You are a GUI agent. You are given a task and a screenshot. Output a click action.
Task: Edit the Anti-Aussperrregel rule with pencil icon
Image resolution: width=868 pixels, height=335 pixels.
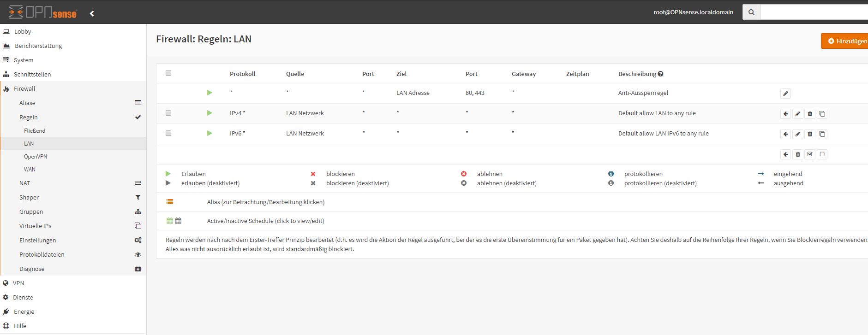tap(785, 94)
